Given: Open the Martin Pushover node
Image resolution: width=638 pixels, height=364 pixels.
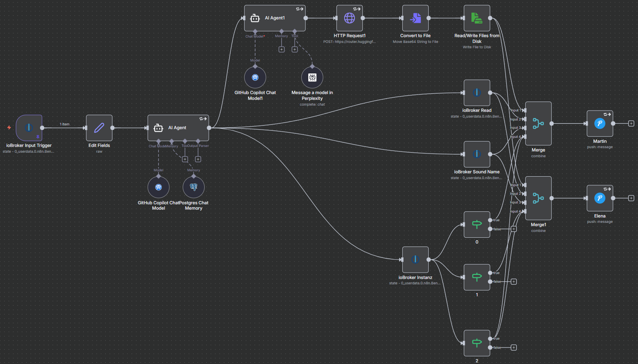Looking at the screenshot, I should click(600, 123).
